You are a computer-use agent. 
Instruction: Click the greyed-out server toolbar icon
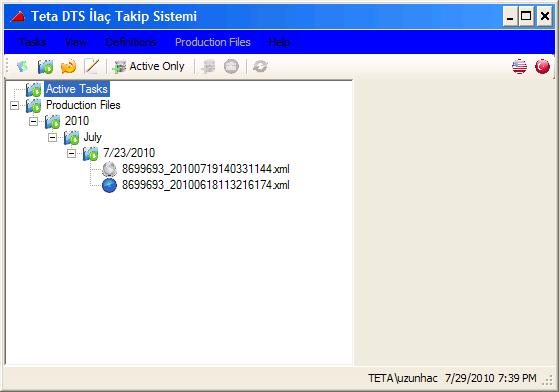(208, 66)
